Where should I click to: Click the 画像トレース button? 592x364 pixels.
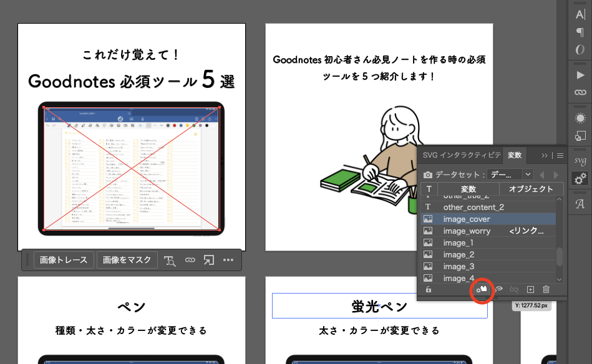click(x=64, y=260)
